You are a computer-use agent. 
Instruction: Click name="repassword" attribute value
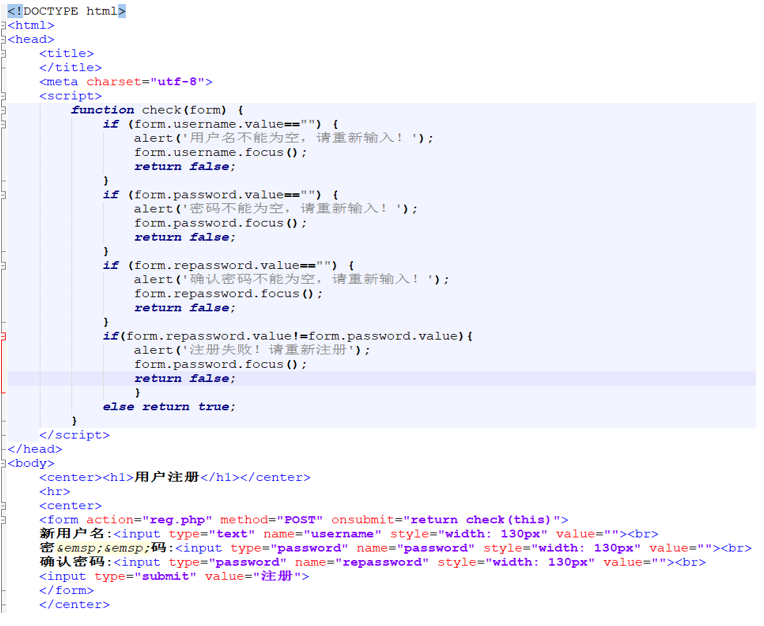point(362,562)
